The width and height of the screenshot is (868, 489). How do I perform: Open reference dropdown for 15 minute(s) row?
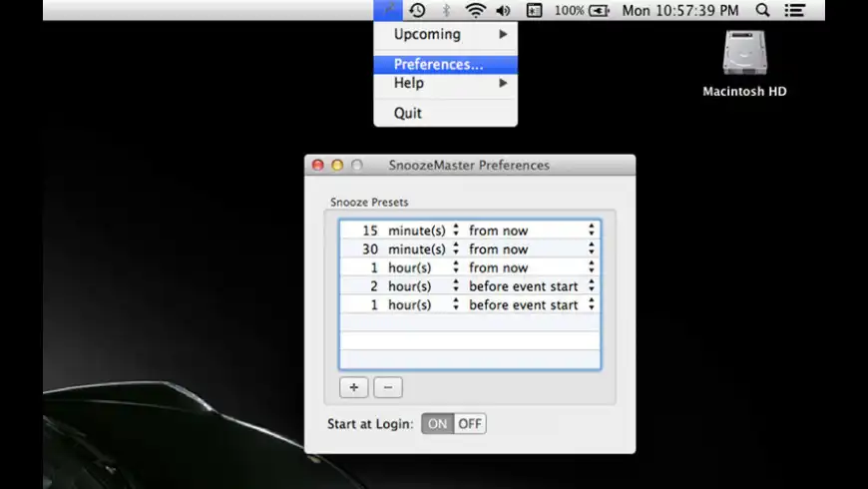click(x=532, y=231)
